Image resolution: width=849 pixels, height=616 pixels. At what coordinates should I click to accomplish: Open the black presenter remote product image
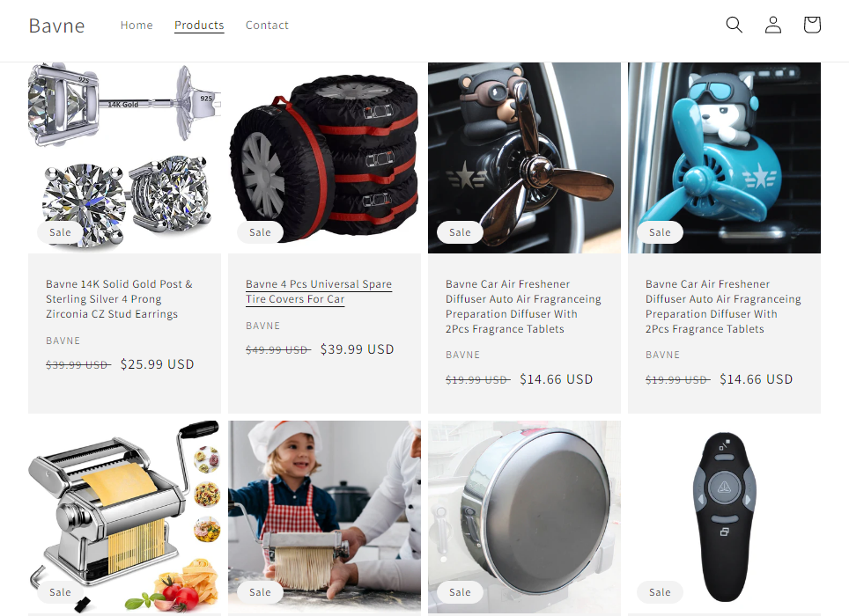coord(725,517)
